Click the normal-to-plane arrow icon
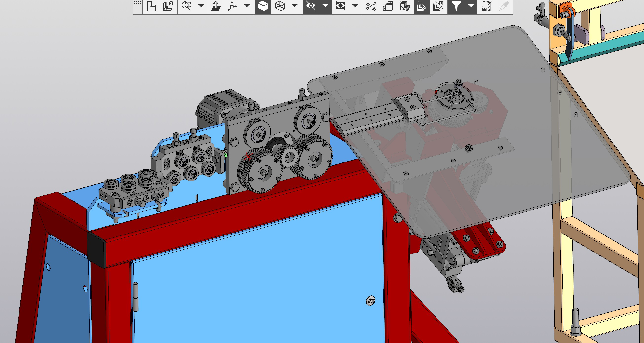The image size is (644, 343). coord(216,6)
